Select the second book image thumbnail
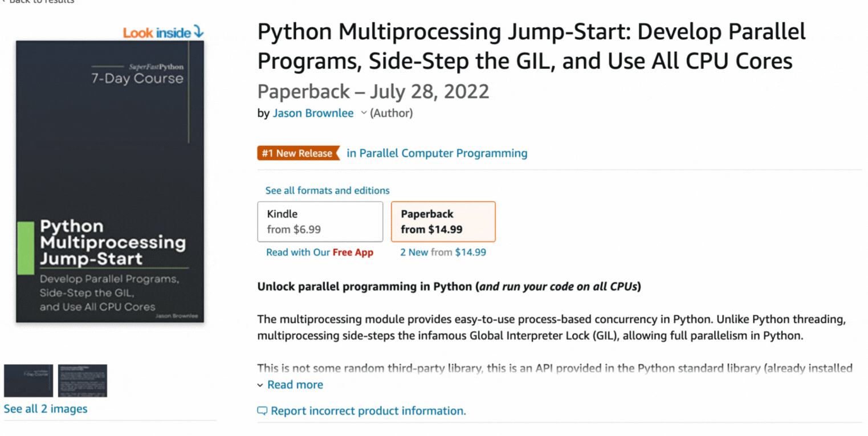868x436 pixels. pos(83,380)
